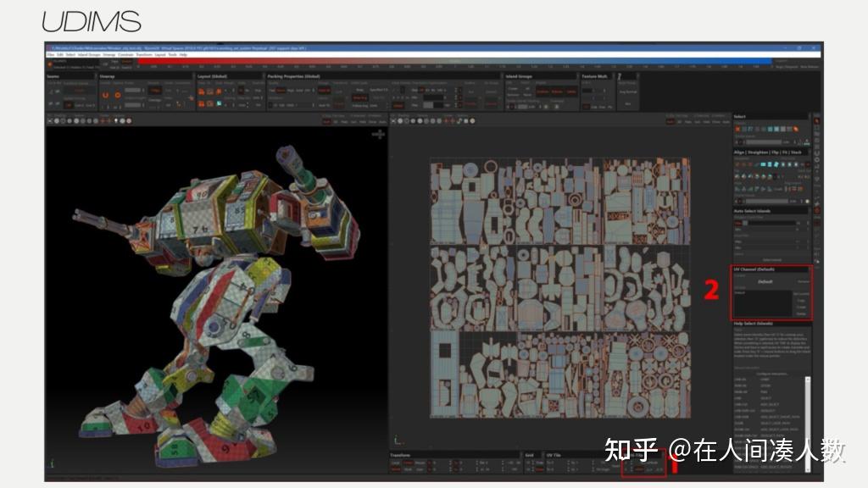Collapse the UV Channel (Default) panel

763,269
